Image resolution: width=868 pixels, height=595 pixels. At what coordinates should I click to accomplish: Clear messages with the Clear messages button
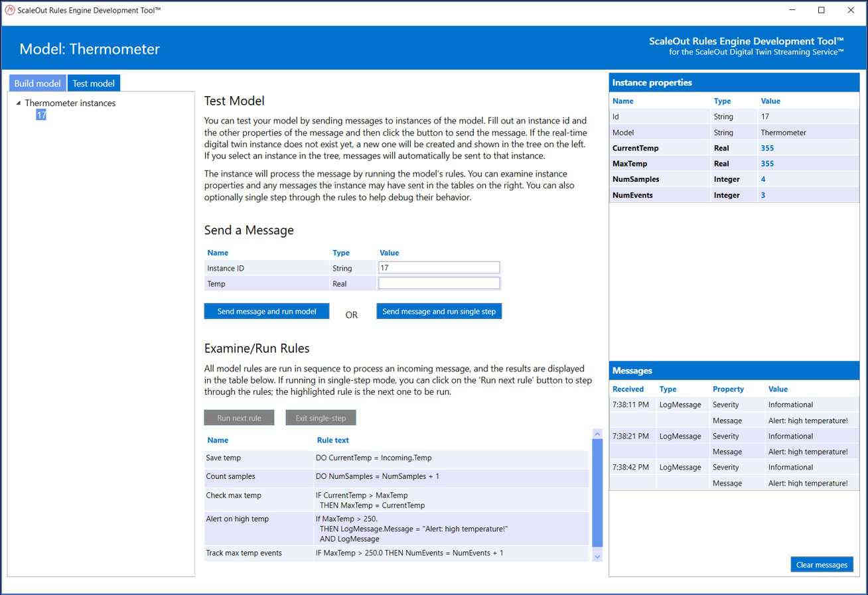tap(822, 564)
